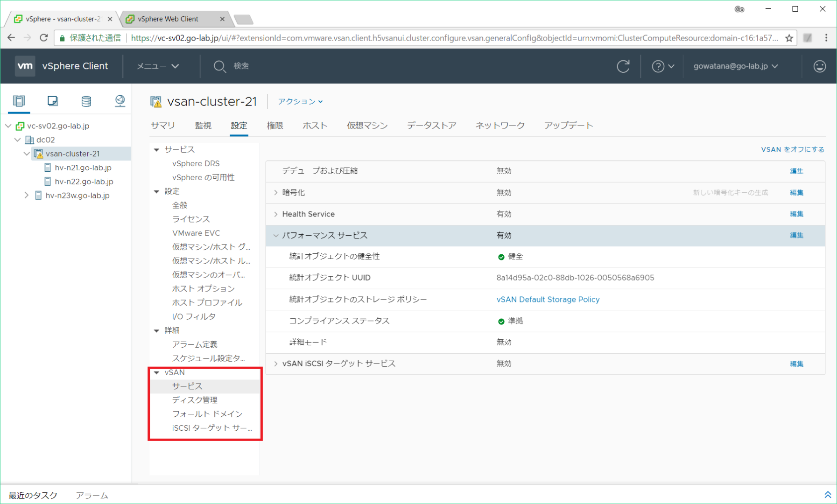Click the browser reload button
837x504 pixels.
[x=43, y=38]
